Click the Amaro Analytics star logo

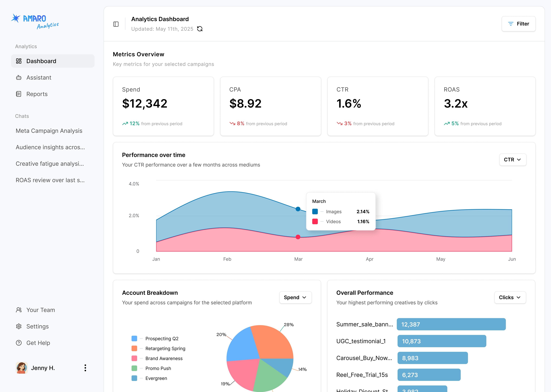(16, 18)
